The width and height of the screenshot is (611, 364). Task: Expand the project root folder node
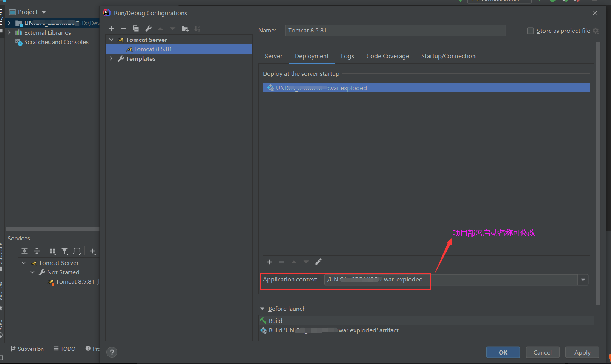[9, 23]
